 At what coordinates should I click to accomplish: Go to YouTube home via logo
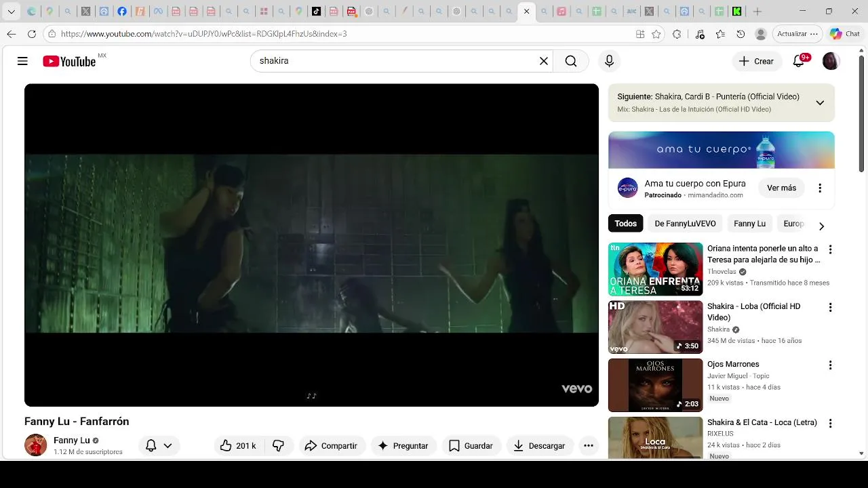(69, 61)
